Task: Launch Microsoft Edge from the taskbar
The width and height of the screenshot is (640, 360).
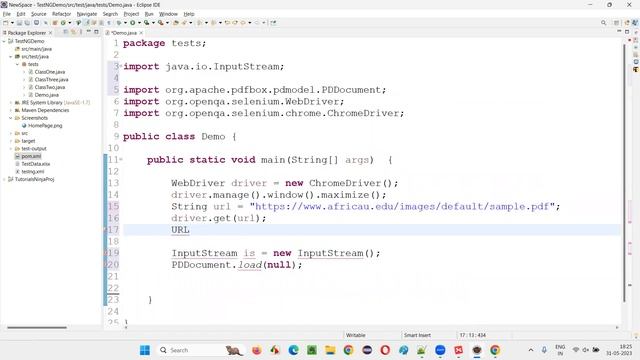Action: pos(293,350)
